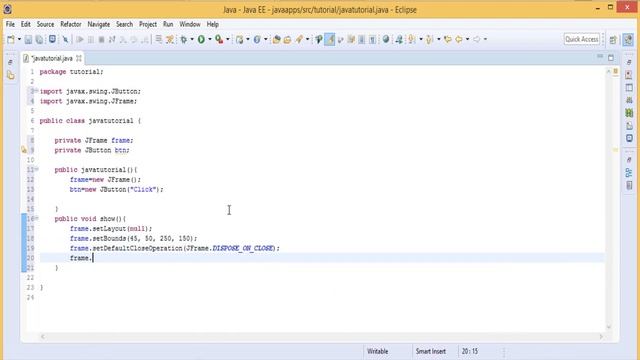Open the blue Console terminal toolbar icon
640x360 pixels.
(x=52, y=39)
